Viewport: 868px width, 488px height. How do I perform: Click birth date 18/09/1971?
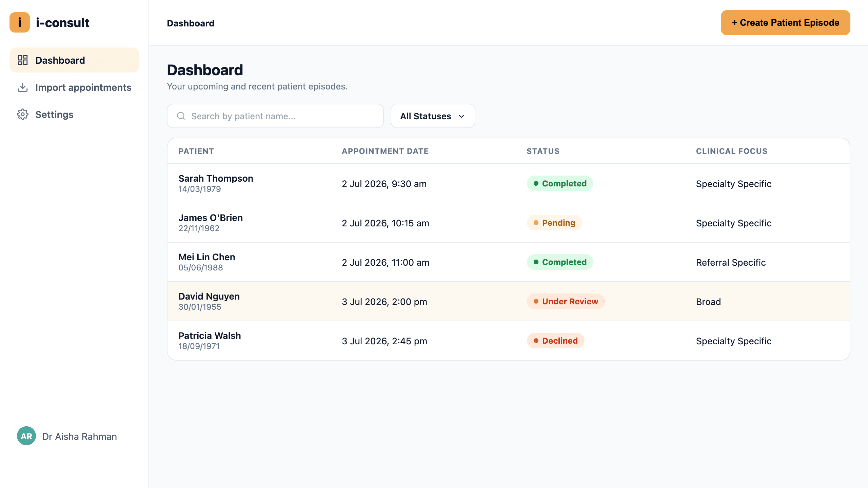click(x=199, y=346)
